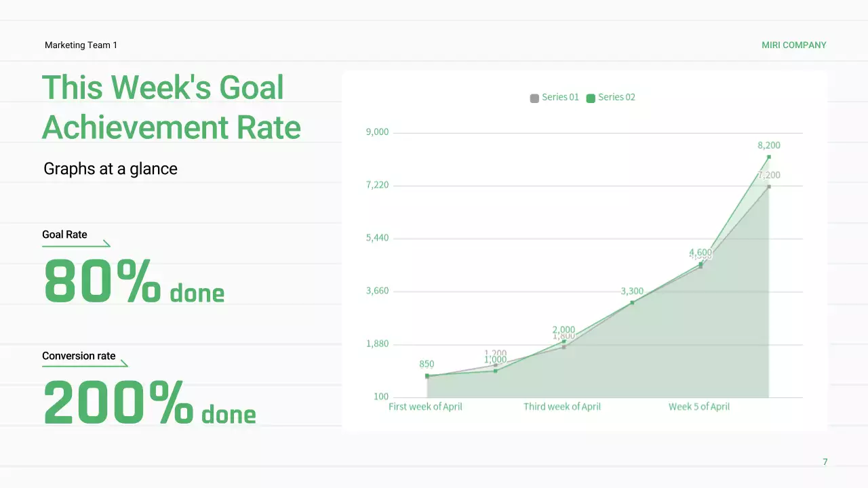Click the 3,300 data point marker
The height and width of the screenshot is (488, 868).
point(632,302)
